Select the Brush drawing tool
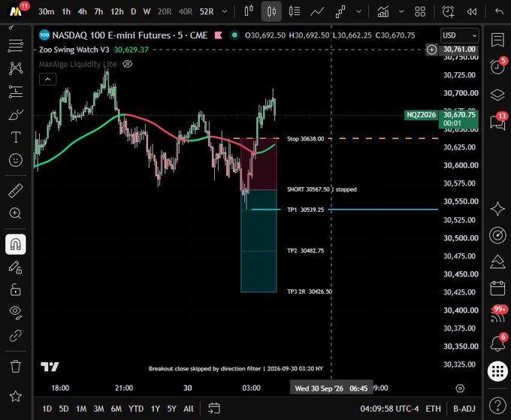511x420 pixels. click(16, 114)
